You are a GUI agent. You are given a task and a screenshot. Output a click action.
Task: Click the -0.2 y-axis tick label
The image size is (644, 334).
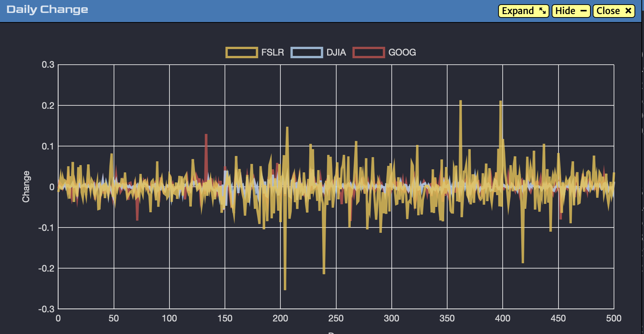tap(46, 268)
